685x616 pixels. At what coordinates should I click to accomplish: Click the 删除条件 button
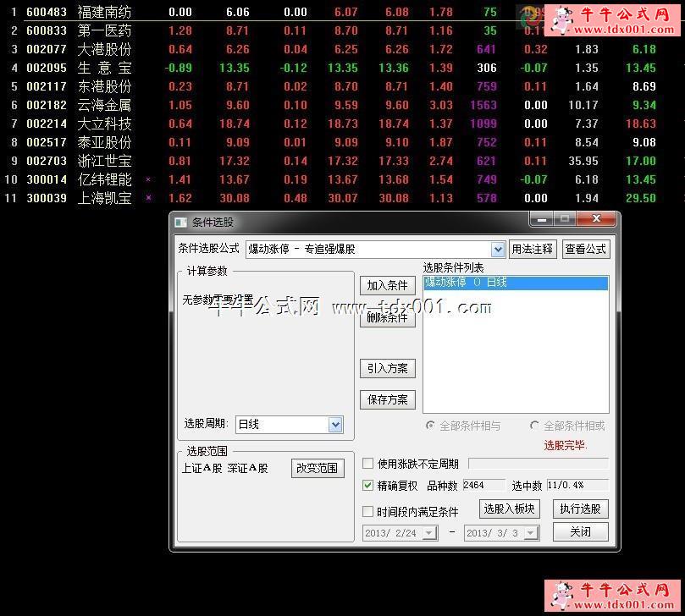point(388,317)
